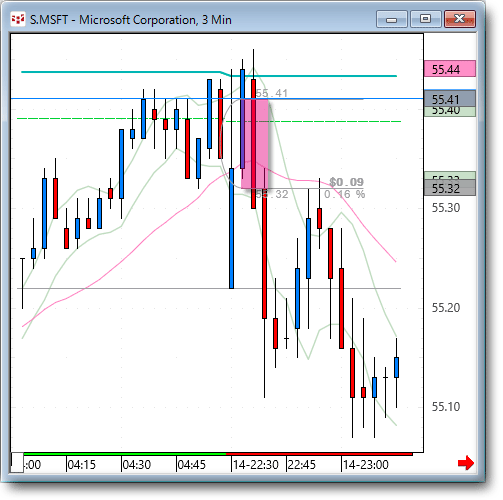Close the S.MSFT chart window
This screenshot has width=503, height=500.
pyautogui.click(x=460, y=19)
